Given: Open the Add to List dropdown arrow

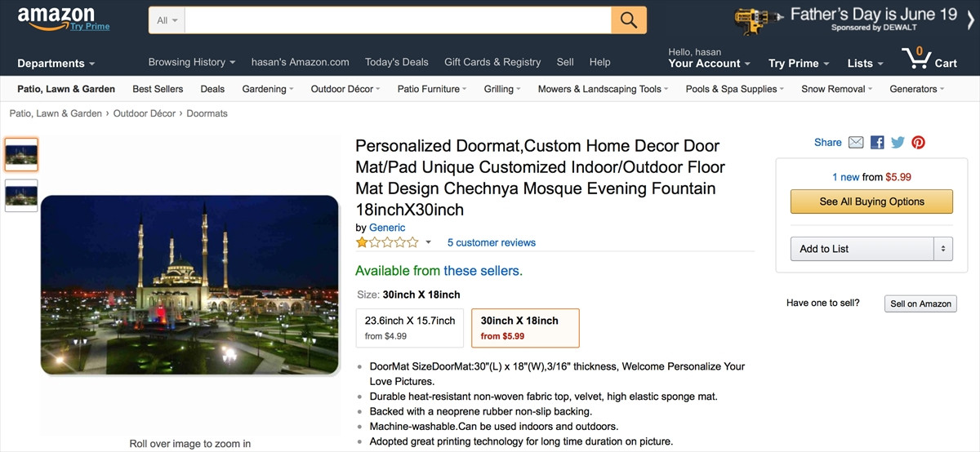Looking at the screenshot, I should point(943,249).
